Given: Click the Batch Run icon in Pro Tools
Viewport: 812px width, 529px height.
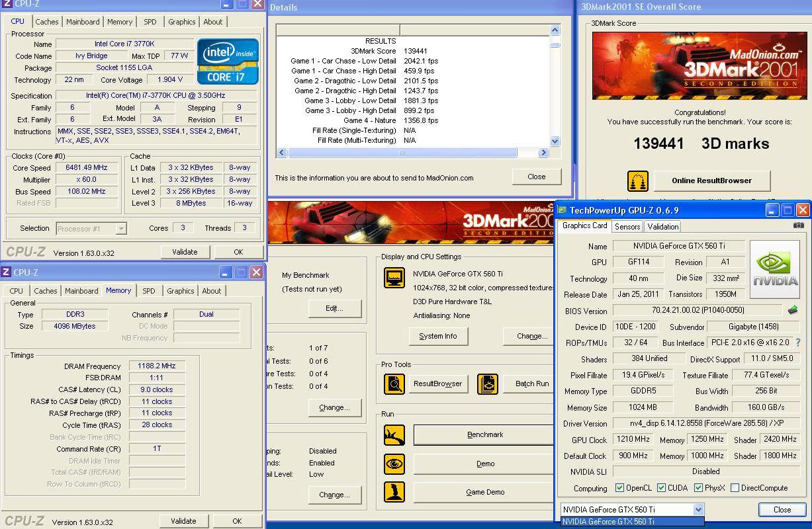Looking at the screenshot, I should click(x=488, y=384).
